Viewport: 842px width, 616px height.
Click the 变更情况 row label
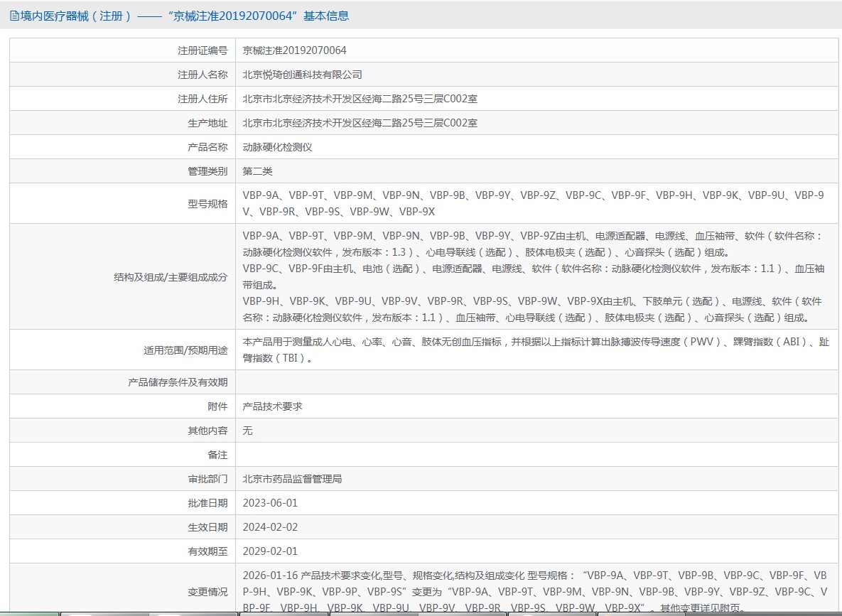coord(207,592)
